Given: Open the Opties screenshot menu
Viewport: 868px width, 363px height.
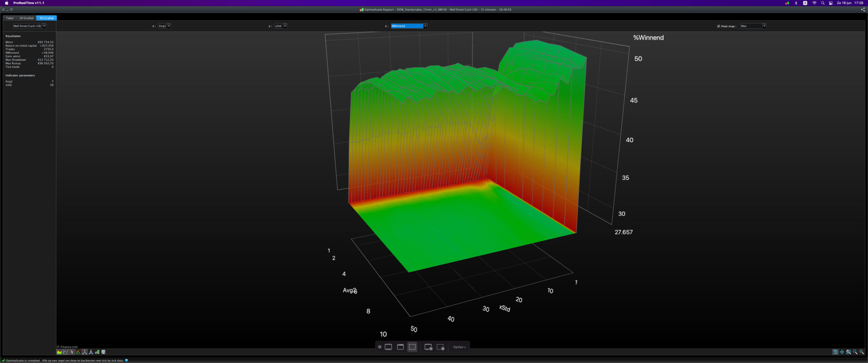Looking at the screenshot, I should tap(459, 347).
